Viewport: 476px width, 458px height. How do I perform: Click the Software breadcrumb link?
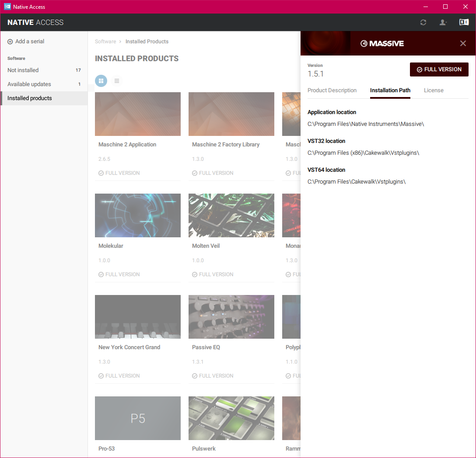(105, 42)
